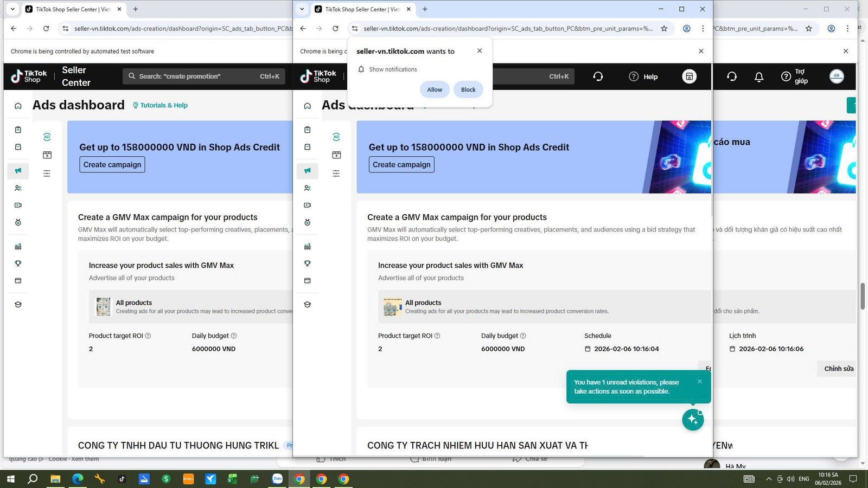The image size is (868, 488).
Task: Click the profile avatar next to Trợ giúp
Action: pyautogui.click(x=836, y=76)
